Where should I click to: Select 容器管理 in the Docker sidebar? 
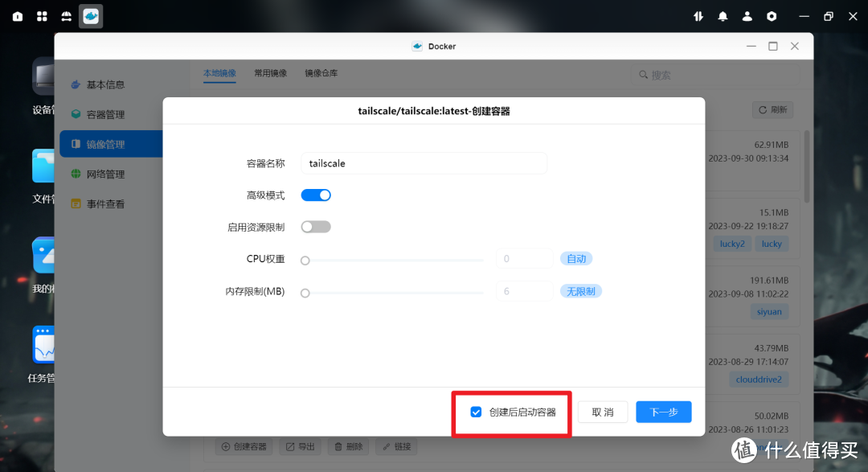pos(104,114)
